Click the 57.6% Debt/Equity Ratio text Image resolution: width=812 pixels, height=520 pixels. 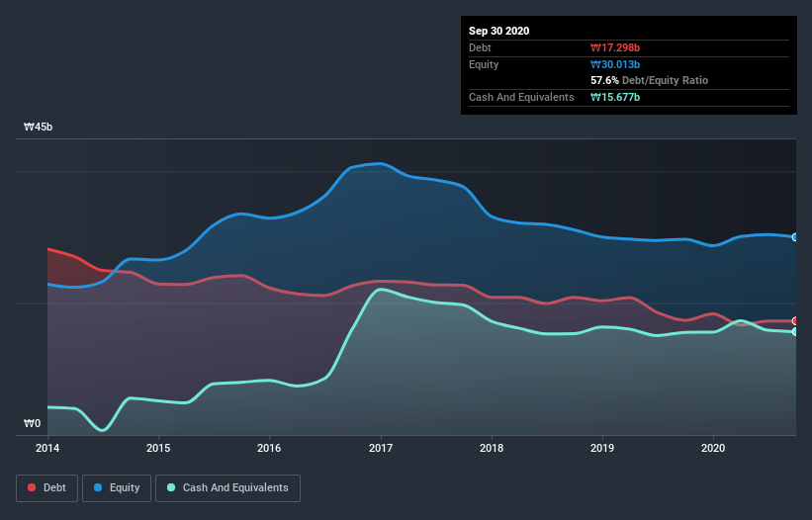(650, 80)
